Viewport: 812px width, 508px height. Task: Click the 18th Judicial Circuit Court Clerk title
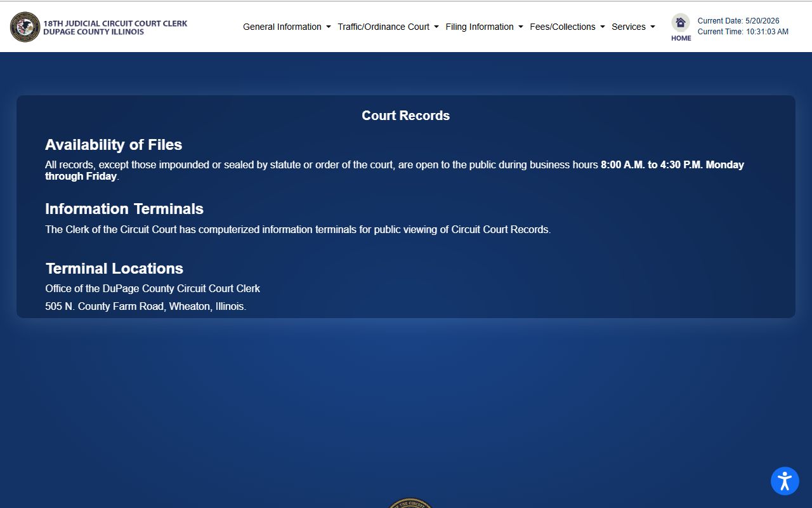tap(115, 27)
